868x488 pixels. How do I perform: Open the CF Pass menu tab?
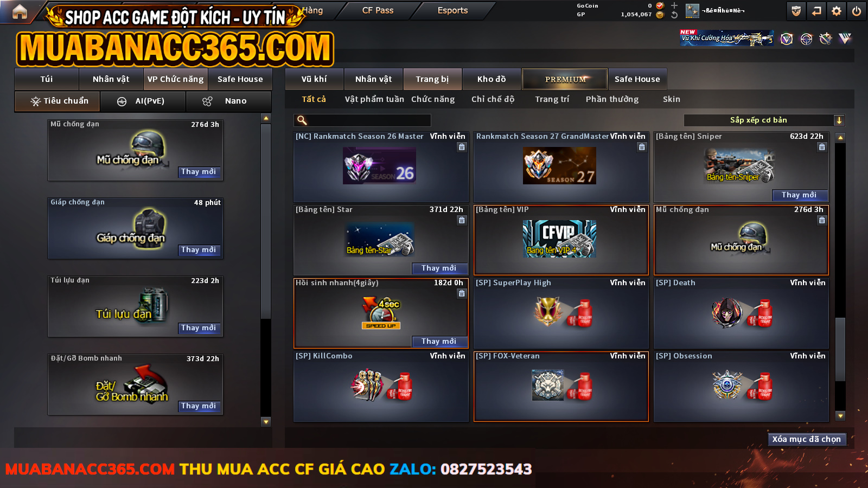point(378,10)
